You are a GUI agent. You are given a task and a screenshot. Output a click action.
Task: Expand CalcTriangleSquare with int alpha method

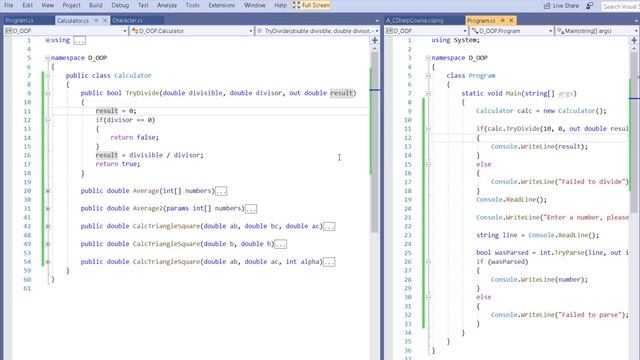click(47, 262)
